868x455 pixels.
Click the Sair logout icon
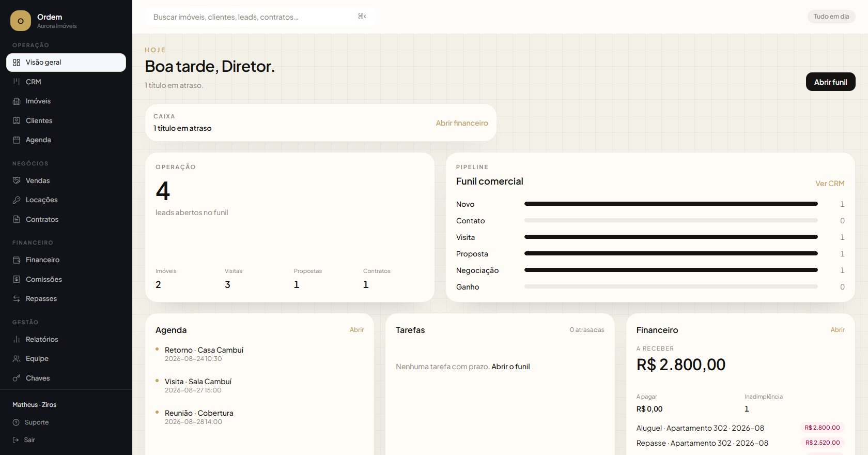[x=16, y=440]
